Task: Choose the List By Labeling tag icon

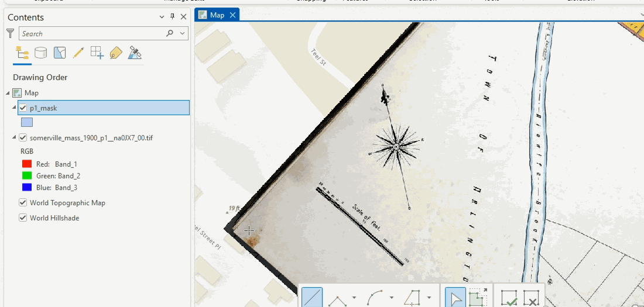Action: tap(115, 54)
